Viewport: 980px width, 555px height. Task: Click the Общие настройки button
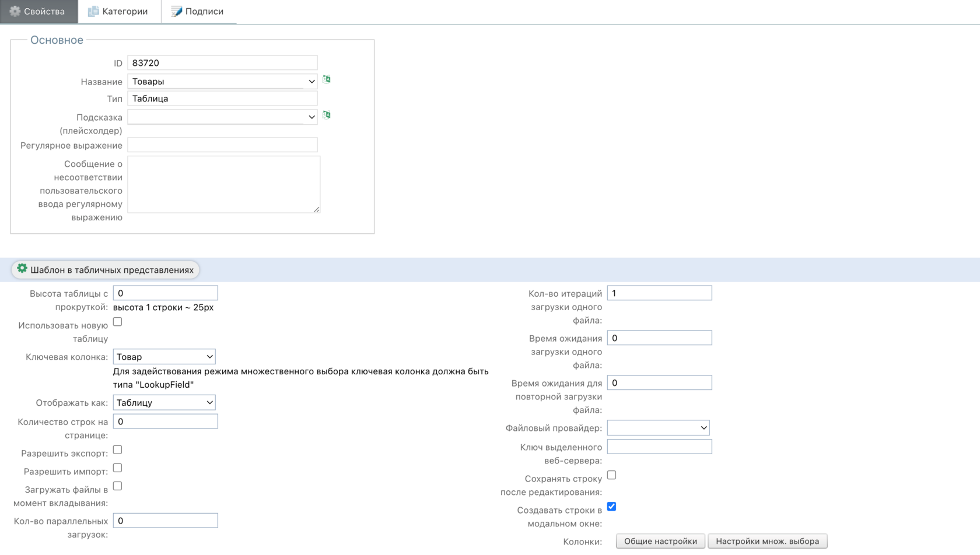tap(660, 541)
